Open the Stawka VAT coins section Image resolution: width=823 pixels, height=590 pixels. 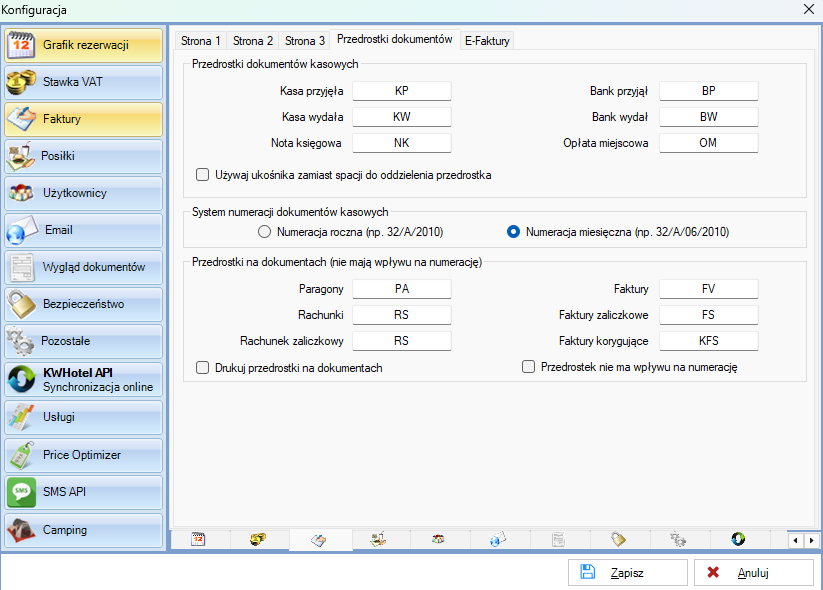[83, 82]
